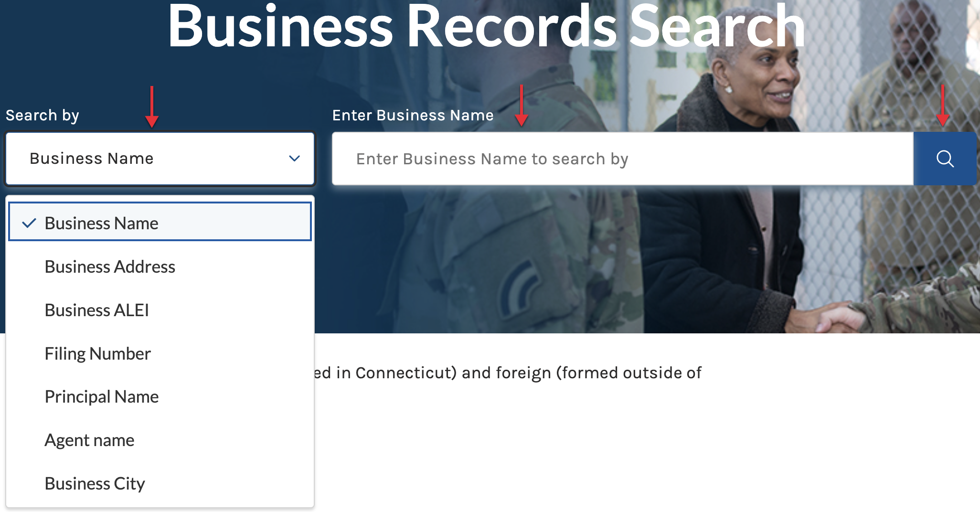Open the Search by Business Name combo box

pyautogui.click(x=160, y=159)
